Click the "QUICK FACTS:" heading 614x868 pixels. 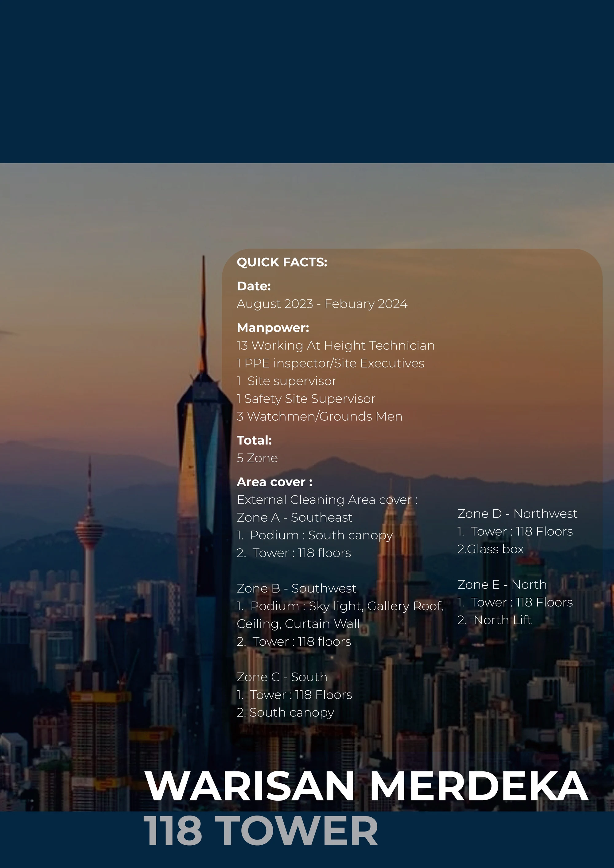coord(282,262)
